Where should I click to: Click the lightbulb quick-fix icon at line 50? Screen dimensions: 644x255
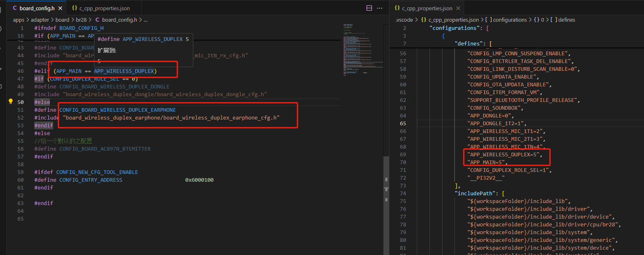tap(11, 102)
